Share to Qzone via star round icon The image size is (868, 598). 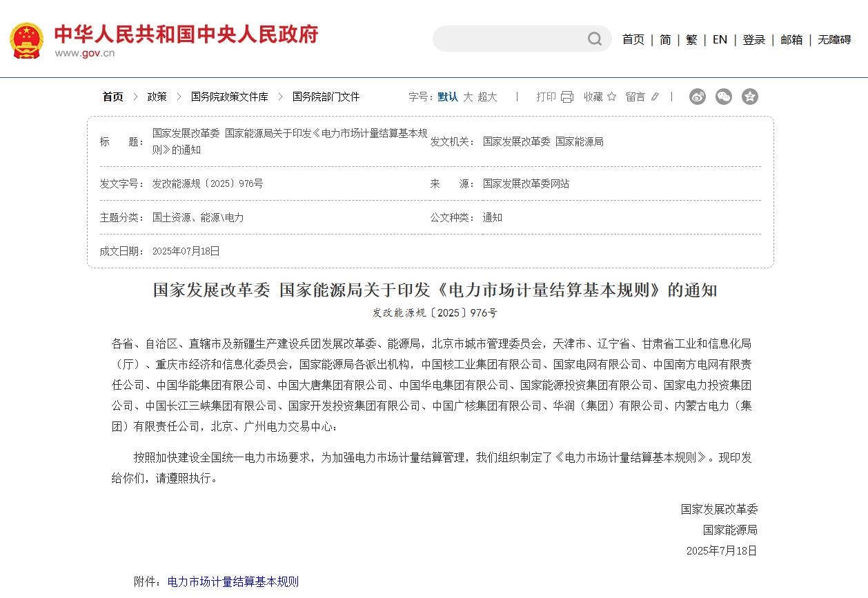tap(750, 97)
